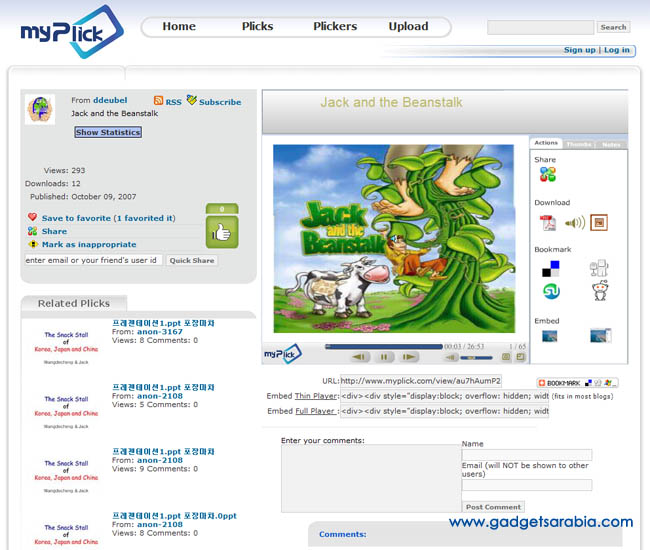Open the related plick ending in .0ppt
Image resolution: width=650 pixels, height=550 pixels.
pyautogui.click(x=175, y=516)
